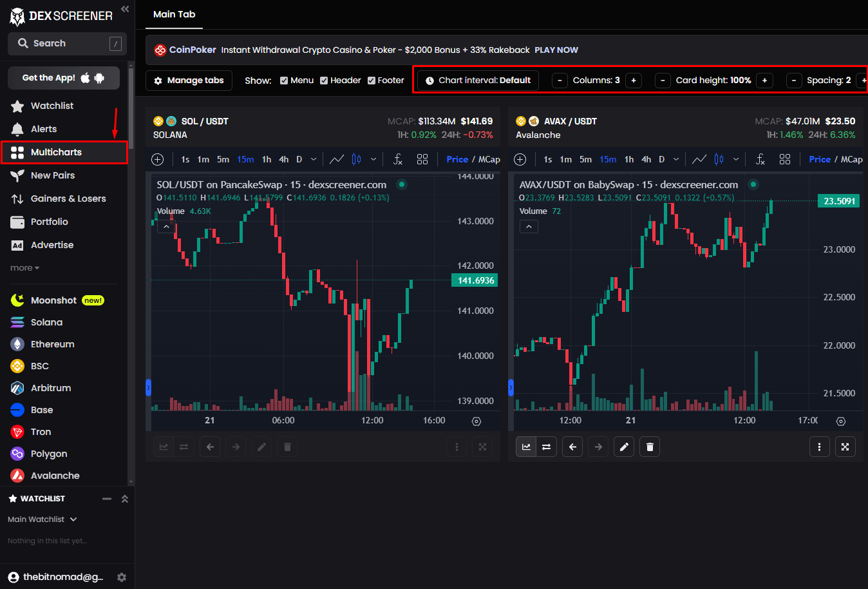Delete AVAX chart with trash icon
Image resolution: width=868 pixels, height=589 pixels.
[650, 447]
